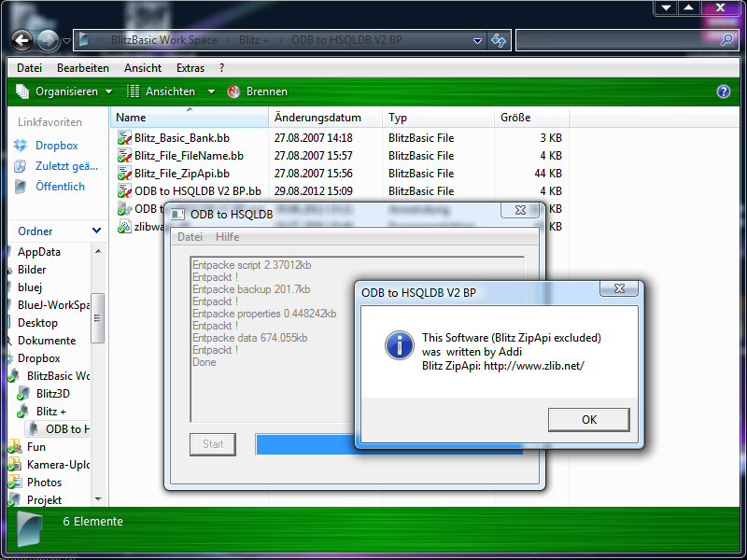Viewport: 747px width, 560px height.
Task: Select Blitz_File_FileName.bb file icon
Action: coord(124,156)
